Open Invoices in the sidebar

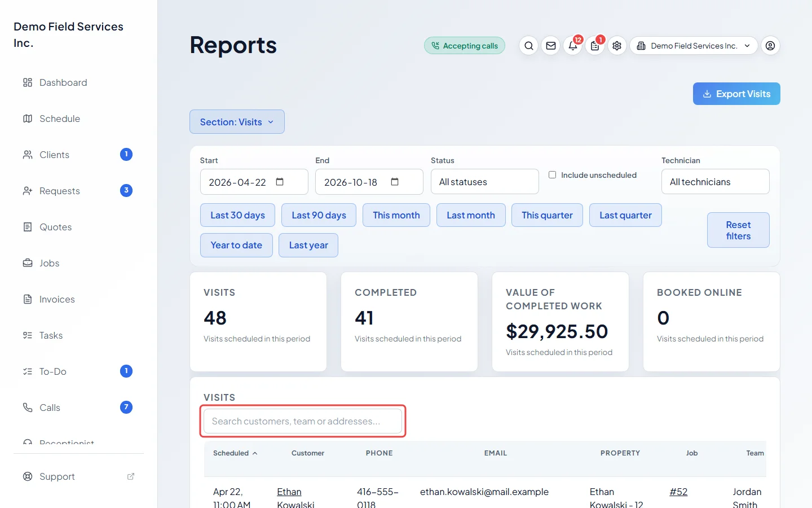point(57,299)
